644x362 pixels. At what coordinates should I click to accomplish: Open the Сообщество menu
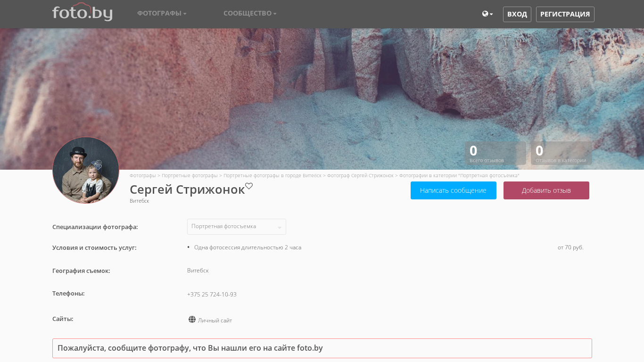click(250, 13)
